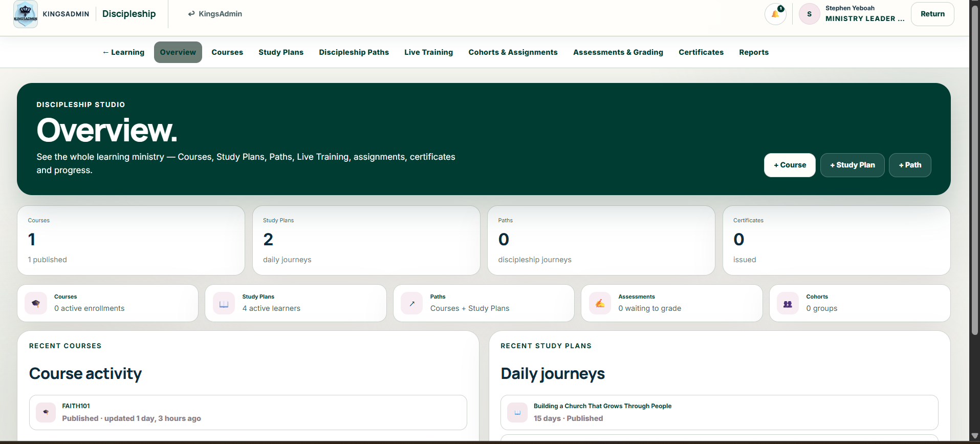980x444 pixels.
Task: Click the Return button
Action: pyautogui.click(x=932, y=14)
